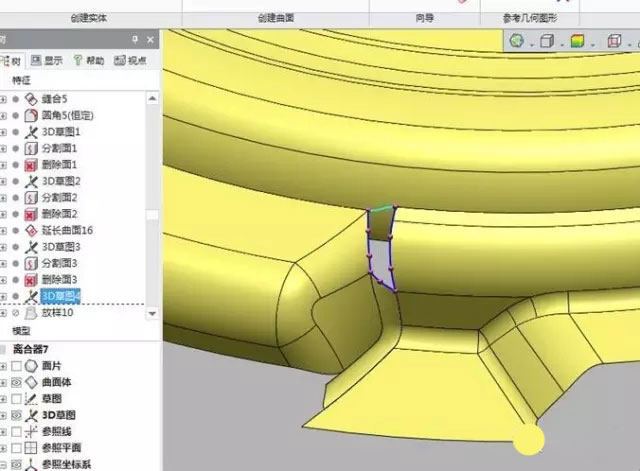The width and height of the screenshot is (640, 471).
Task: Open the 帮助 help tab
Action: [88, 60]
